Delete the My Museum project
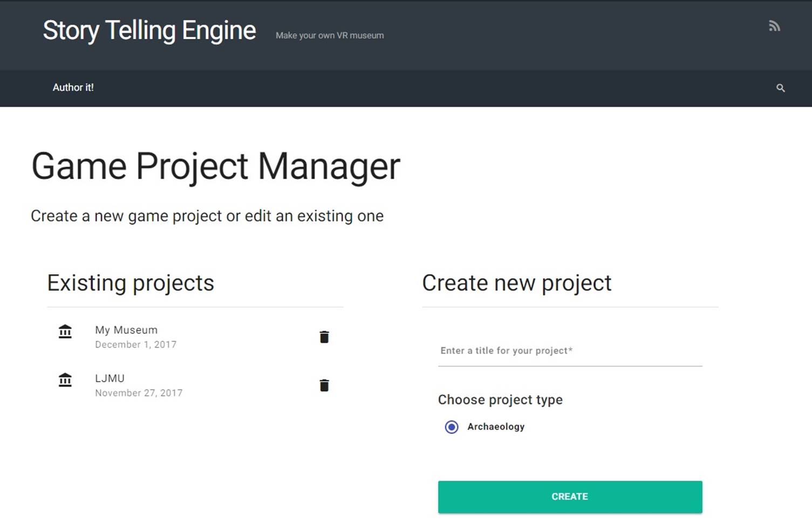Viewport: 812px width, 530px height. (324, 337)
